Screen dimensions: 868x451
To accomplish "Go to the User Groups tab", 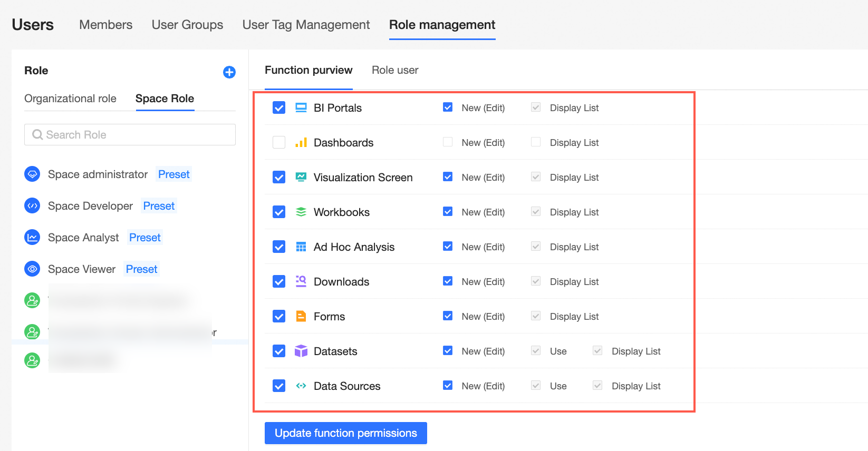I will point(187,25).
